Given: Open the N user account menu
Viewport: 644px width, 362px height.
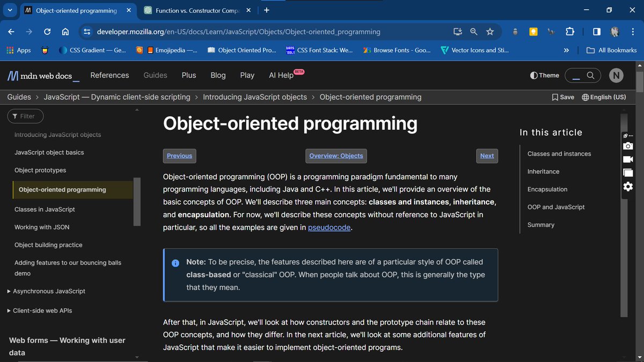Looking at the screenshot, I should (616, 76).
